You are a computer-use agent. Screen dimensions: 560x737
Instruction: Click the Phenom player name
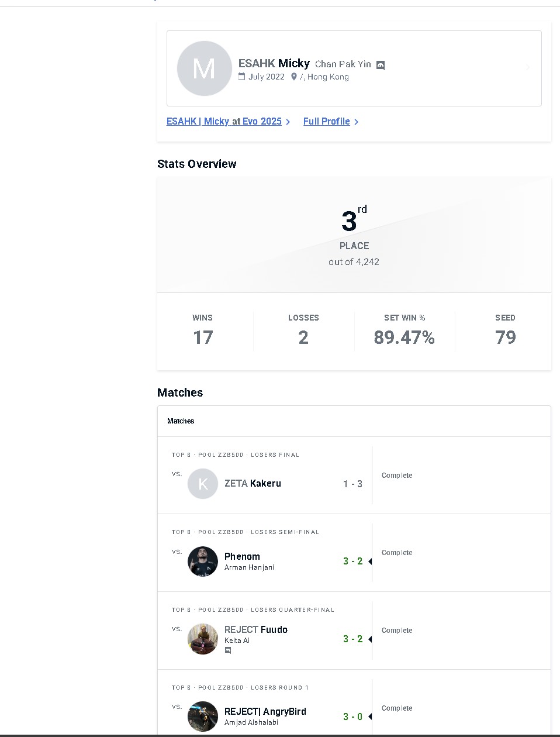pyautogui.click(x=242, y=556)
